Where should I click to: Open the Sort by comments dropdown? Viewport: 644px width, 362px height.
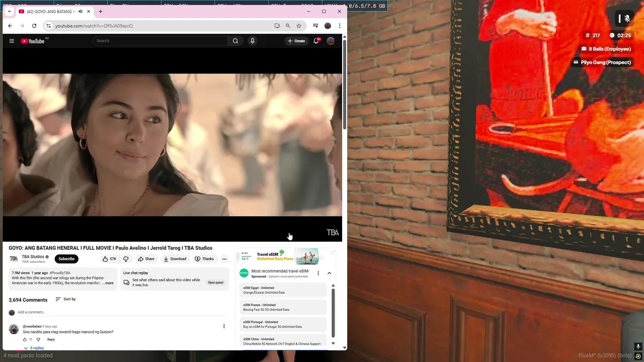click(x=65, y=299)
